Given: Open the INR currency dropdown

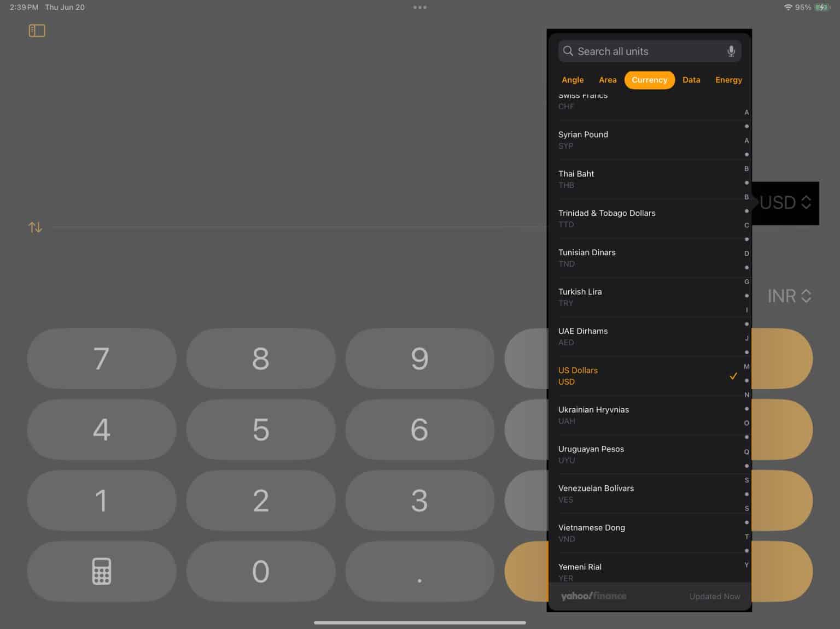Looking at the screenshot, I should 788,296.
